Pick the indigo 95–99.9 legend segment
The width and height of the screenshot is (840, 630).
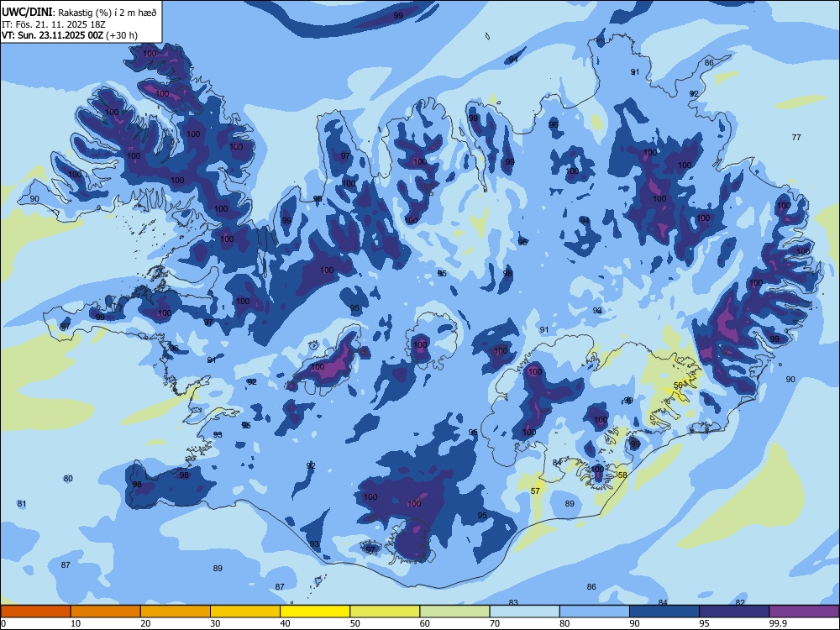[x=734, y=612]
